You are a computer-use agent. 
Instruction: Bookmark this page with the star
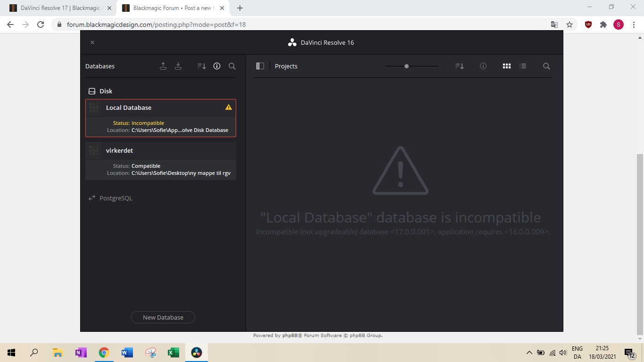pyautogui.click(x=570, y=25)
